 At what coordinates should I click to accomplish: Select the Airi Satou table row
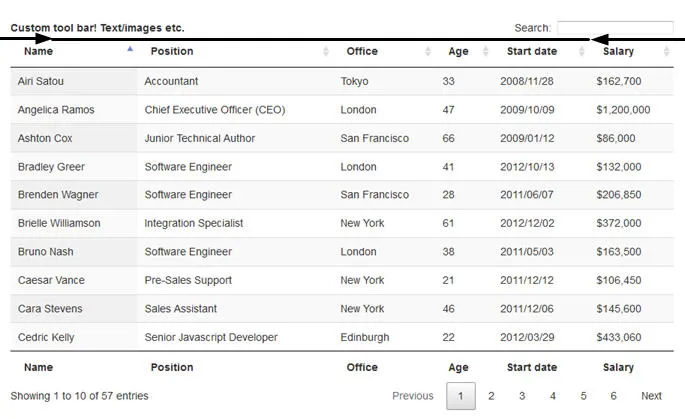click(341, 81)
